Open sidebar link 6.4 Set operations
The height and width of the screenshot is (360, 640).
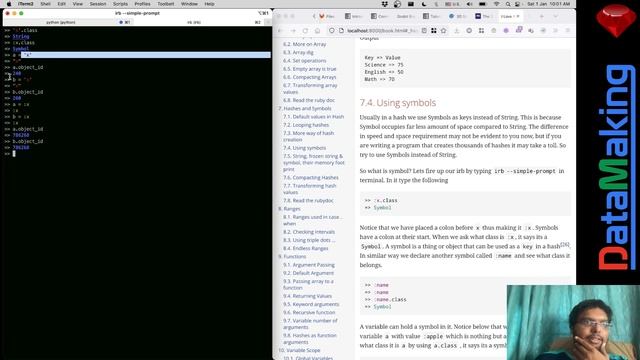(x=304, y=60)
